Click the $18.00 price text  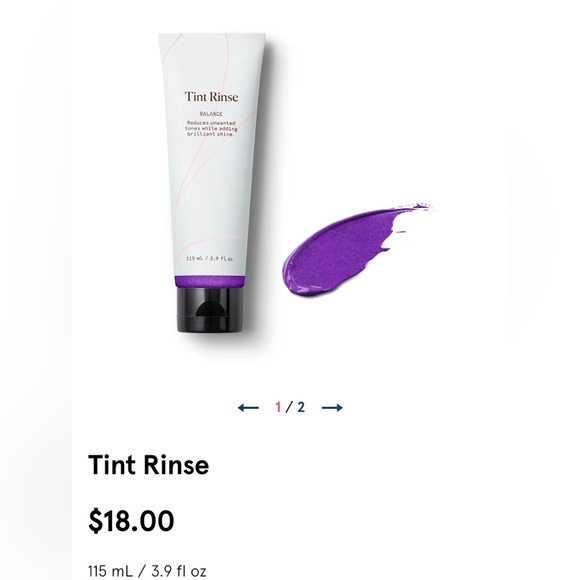[x=131, y=520]
